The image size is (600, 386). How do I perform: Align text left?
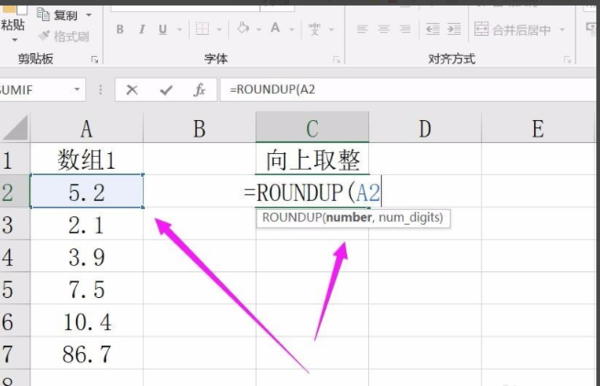[x=362, y=29]
